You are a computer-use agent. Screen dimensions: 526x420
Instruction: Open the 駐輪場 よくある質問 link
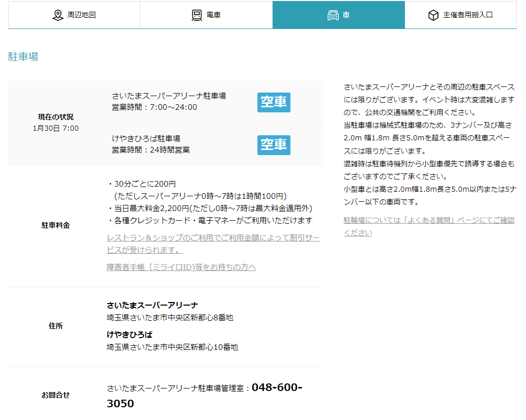[x=429, y=226]
